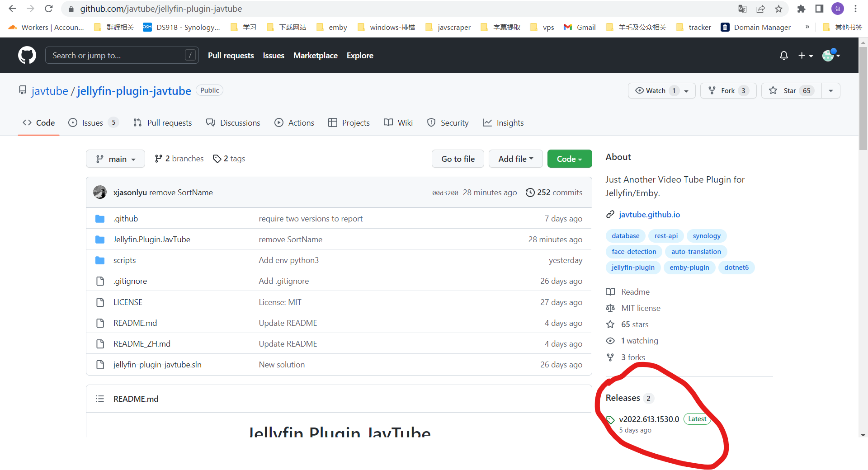Open the plus create-new dropdown
The width and height of the screenshot is (868, 470).
tap(805, 55)
